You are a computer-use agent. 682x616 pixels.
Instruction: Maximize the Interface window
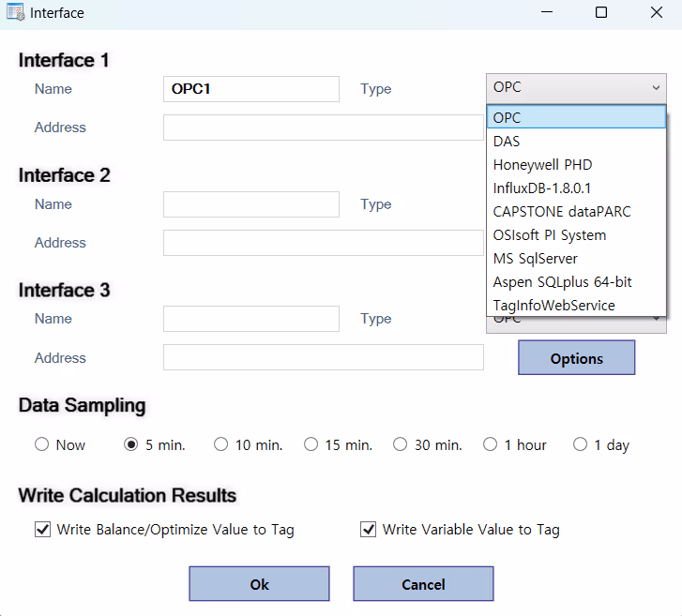pos(601,12)
